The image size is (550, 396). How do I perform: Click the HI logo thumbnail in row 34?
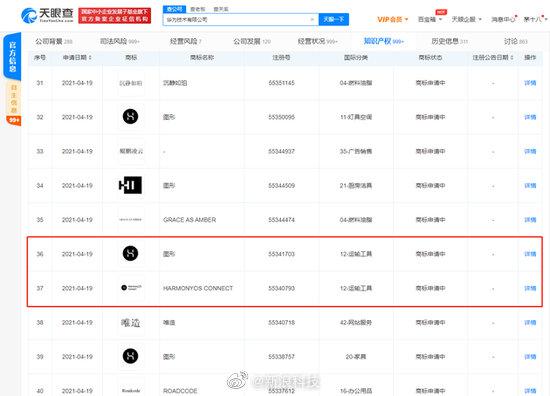tap(130, 185)
